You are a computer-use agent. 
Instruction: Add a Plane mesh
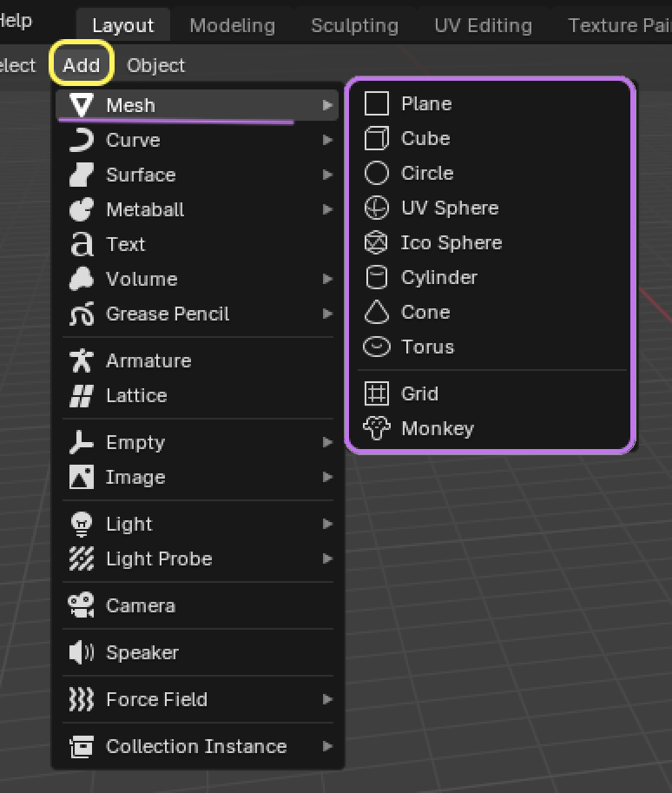pos(425,103)
